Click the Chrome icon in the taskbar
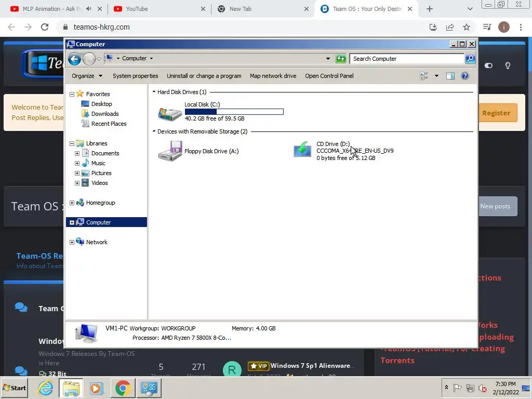 pos(123,388)
